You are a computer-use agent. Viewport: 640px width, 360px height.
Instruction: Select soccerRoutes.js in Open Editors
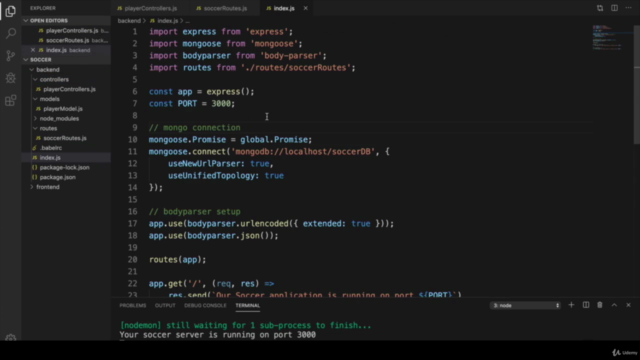click(67, 40)
